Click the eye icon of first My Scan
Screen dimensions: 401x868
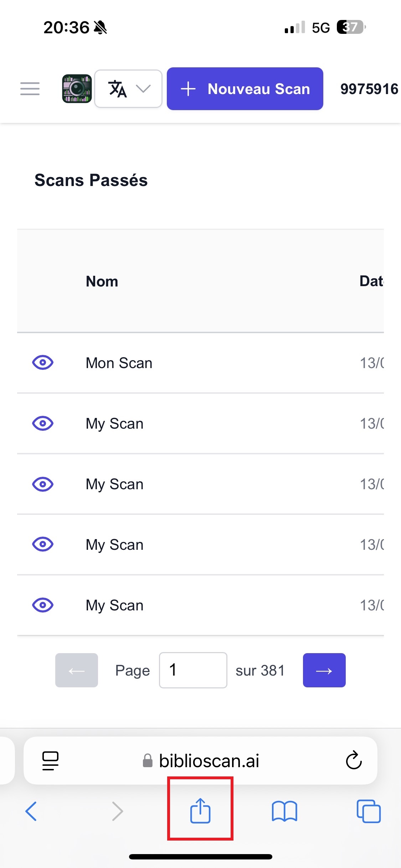tap(43, 423)
